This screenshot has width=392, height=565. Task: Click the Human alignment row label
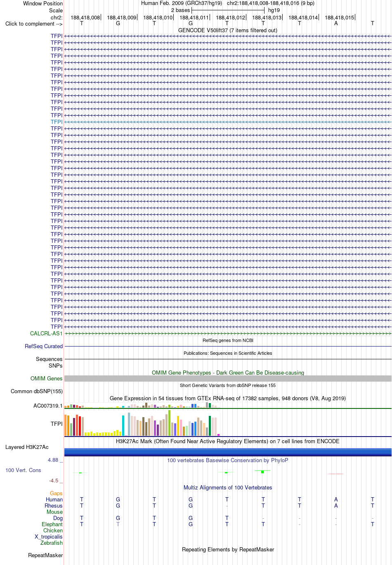tap(54, 499)
